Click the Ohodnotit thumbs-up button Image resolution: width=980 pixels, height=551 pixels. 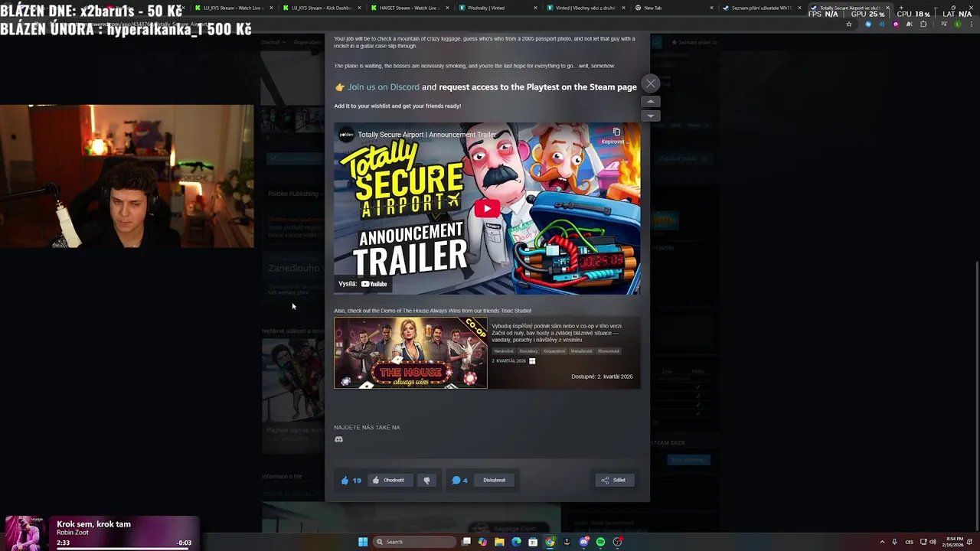click(389, 480)
